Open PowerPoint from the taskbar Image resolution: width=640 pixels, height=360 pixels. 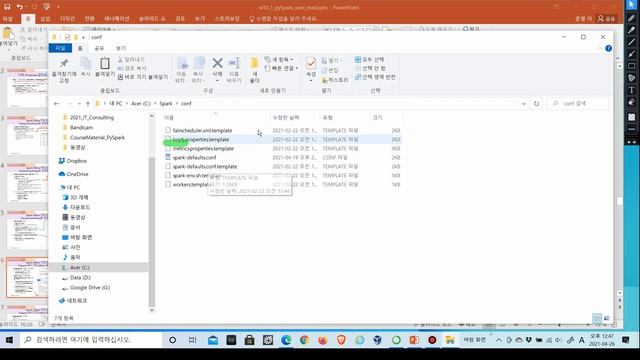click(x=414, y=340)
